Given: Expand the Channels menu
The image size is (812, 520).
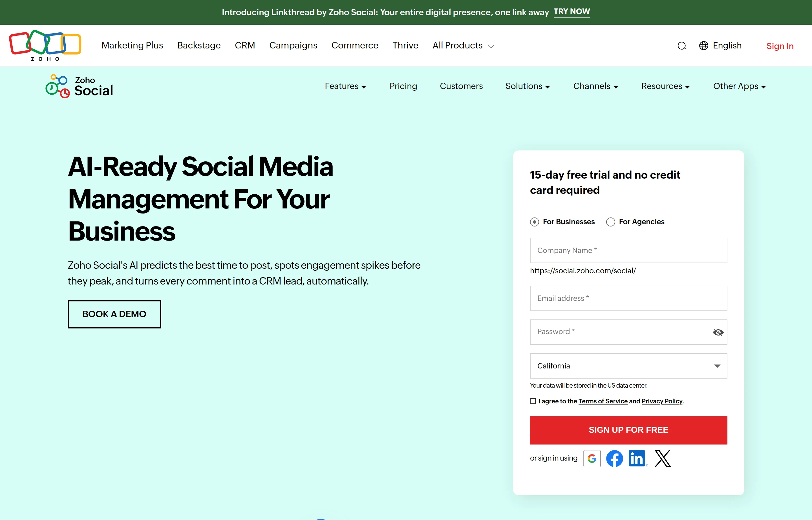Looking at the screenshot, I should (x=596, y=86).
